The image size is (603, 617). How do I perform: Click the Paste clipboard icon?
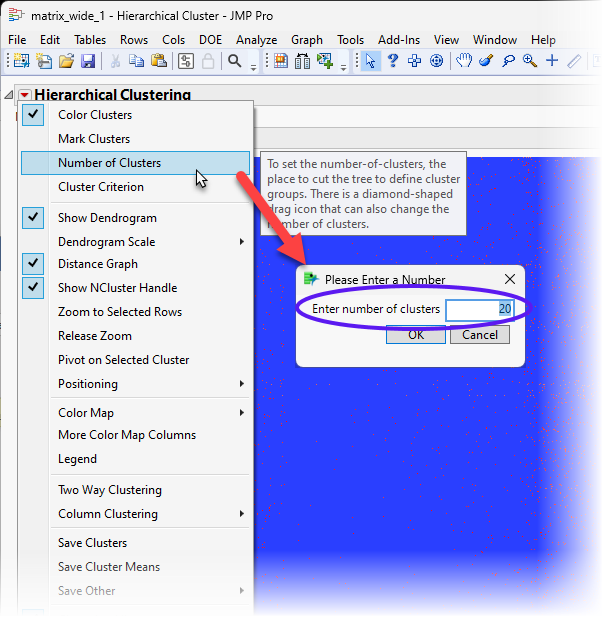[159, 61]
